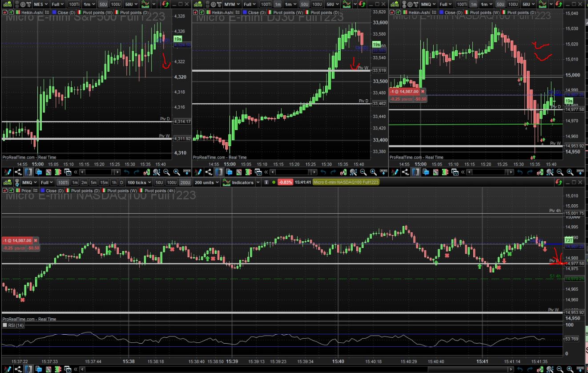Select the pencil drawing tool under MYM chart
This screenshot has width=588, height=373.
pyautogui.click(x=198, y=172)
